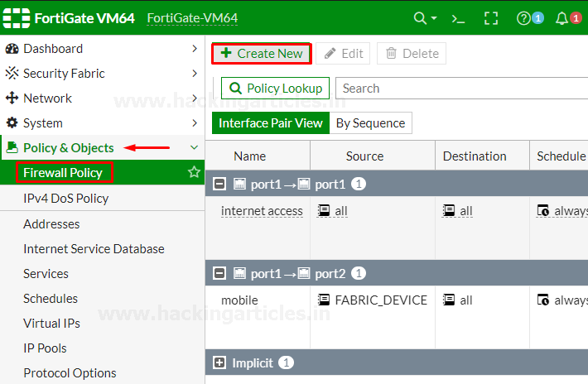This screenshot has height=384, width=588.
Task: Click Create New policy button
Action: coord(262,54)
